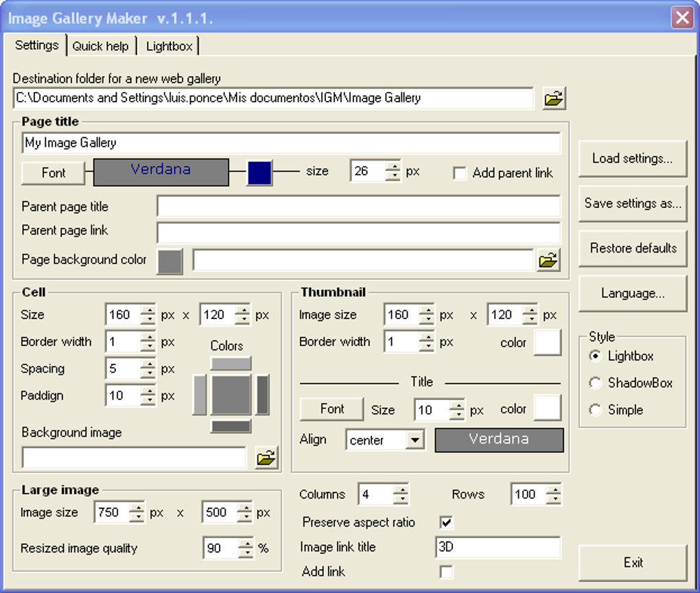Increase the page title font size
The width and height of the screenshot is (700, 593).
click(x=395, y=167)
